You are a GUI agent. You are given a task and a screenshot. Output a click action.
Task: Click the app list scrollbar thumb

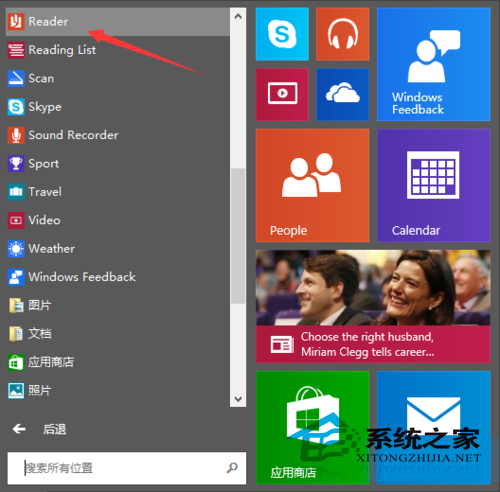point(238,236)
